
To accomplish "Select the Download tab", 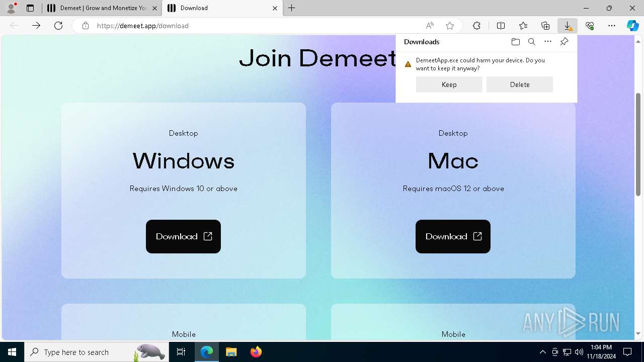I will pos(221,8).
